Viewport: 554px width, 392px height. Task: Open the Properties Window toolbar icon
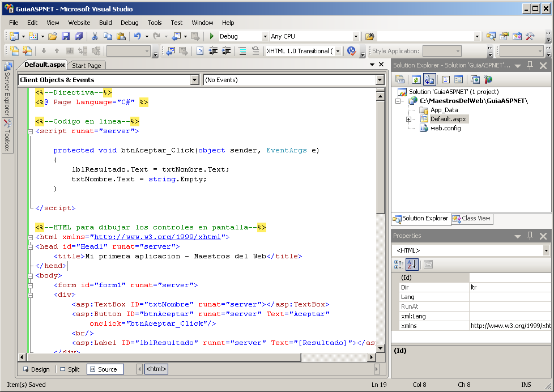[x=504, y=36]
